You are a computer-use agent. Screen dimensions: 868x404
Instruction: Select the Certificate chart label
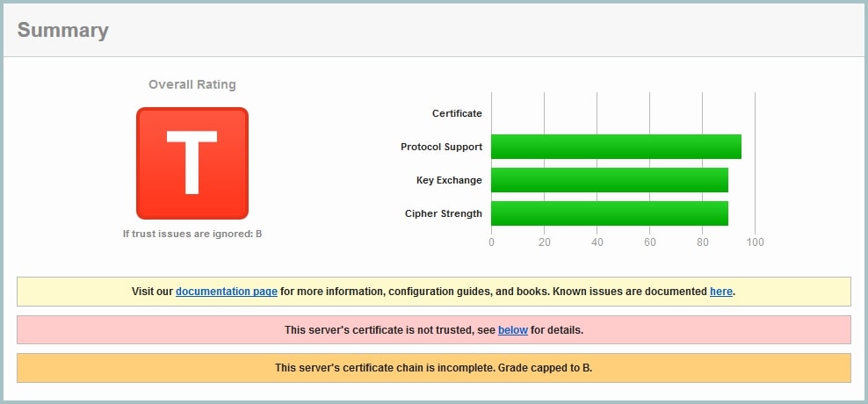point(457,113)
